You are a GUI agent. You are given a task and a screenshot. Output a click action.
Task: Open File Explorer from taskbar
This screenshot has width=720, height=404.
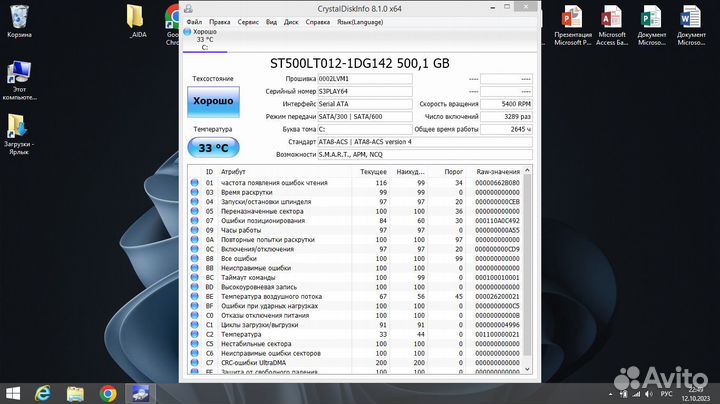(x=75, y=394)
